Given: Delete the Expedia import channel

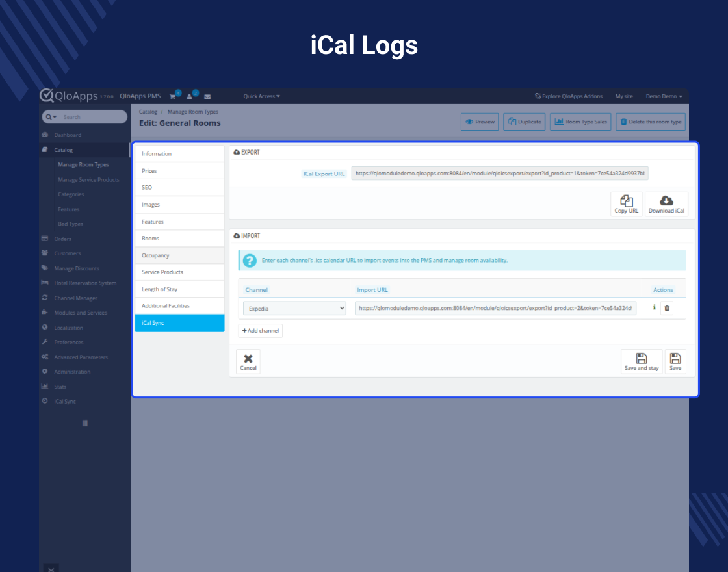Looking at the screenshot, I should (667, 308).
